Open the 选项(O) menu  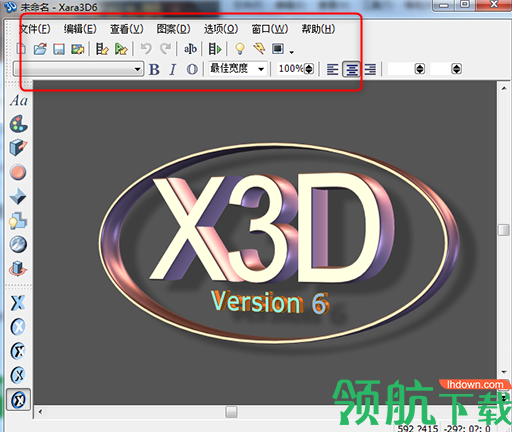pyautogui.click(x=221, y=29)
